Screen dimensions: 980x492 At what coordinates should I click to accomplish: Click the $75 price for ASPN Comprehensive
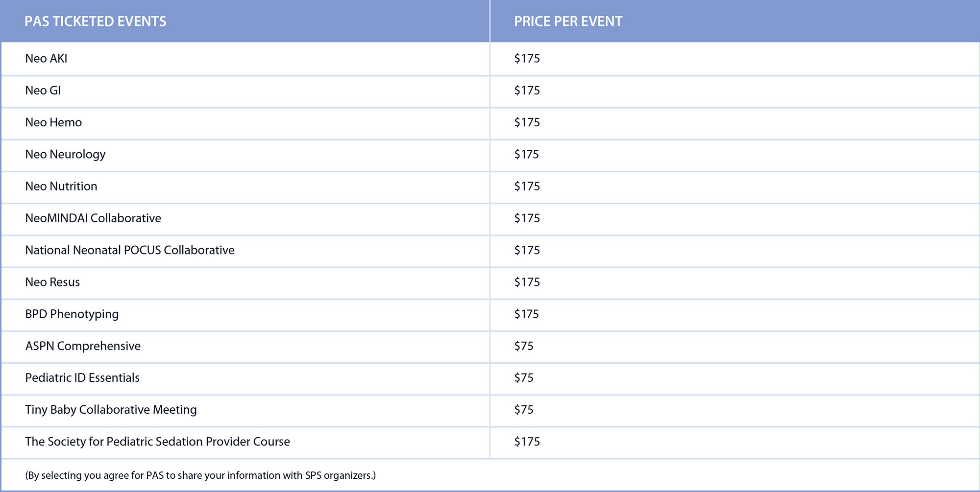click(x=524, y=346)
